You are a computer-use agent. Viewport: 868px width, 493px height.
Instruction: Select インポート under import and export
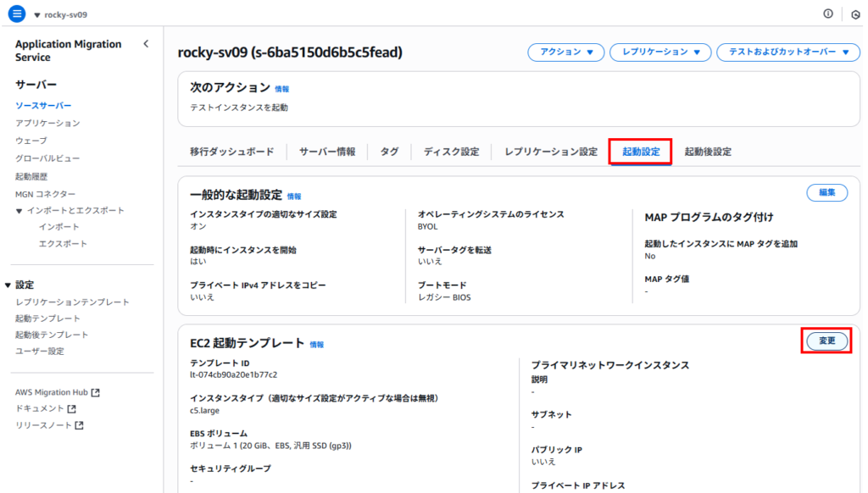tap(58, 227)
